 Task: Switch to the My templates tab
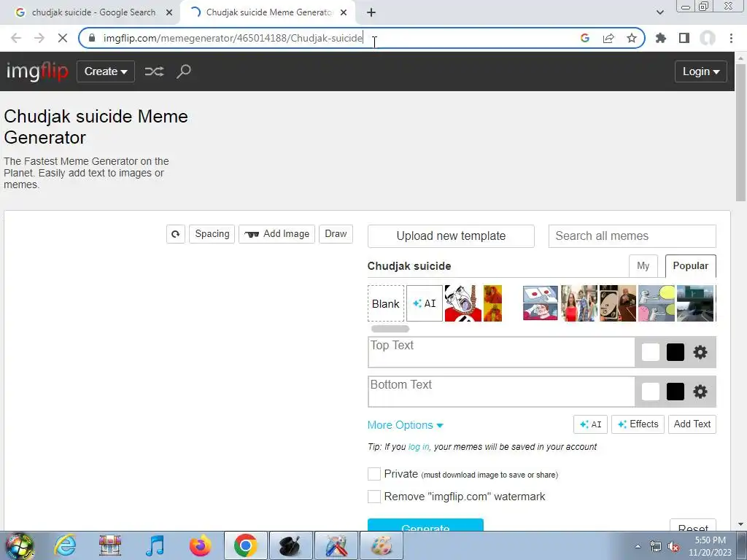pyautogui.click(x=643, y=265)
